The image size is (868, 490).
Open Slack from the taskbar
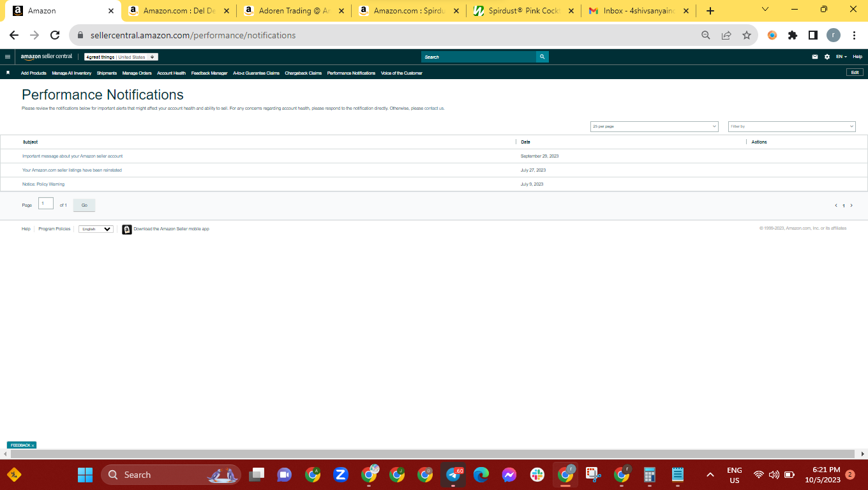(537, 475)
